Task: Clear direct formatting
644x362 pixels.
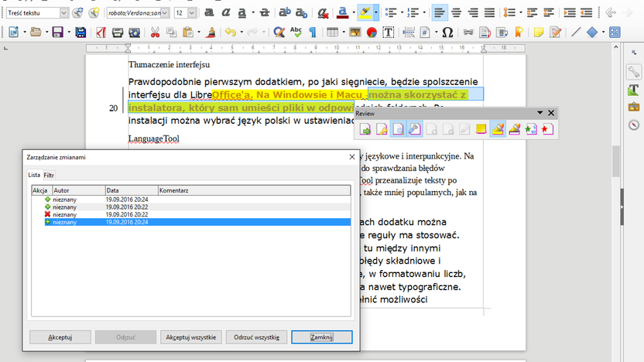Action: click(324, 12)
